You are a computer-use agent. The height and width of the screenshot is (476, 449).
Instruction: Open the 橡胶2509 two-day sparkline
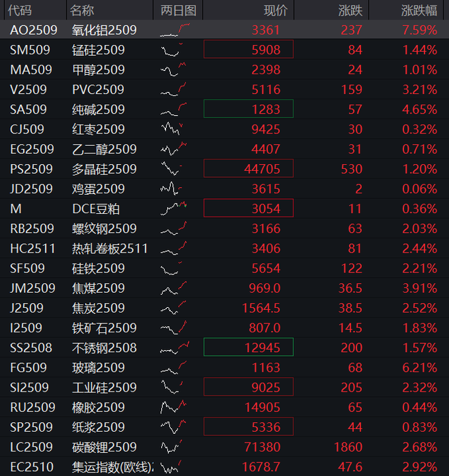pos(173,407)
